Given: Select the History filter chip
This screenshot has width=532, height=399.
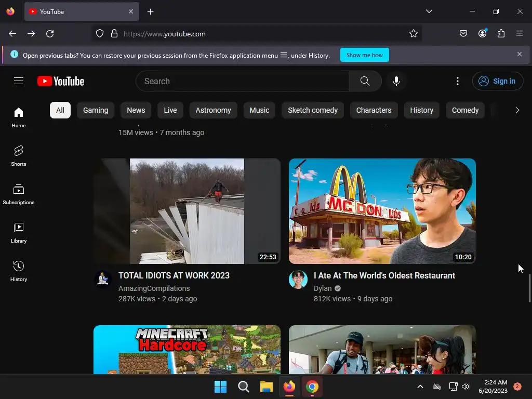Looking at the screenshot, I should point(422,110).
